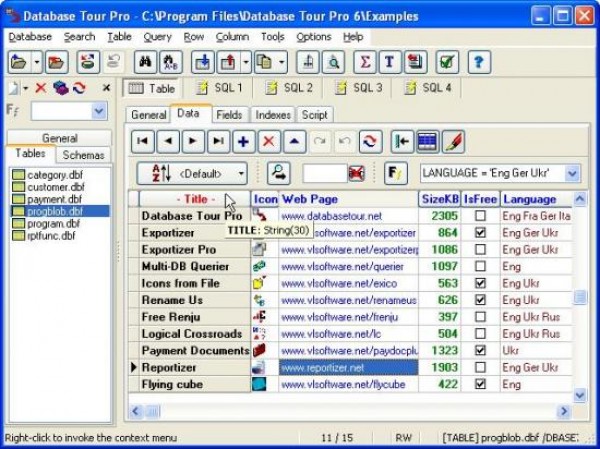This screenshot has width=600, height=449.
Task: Click the import data toolbar icon
Action: (x=202, y=62)
